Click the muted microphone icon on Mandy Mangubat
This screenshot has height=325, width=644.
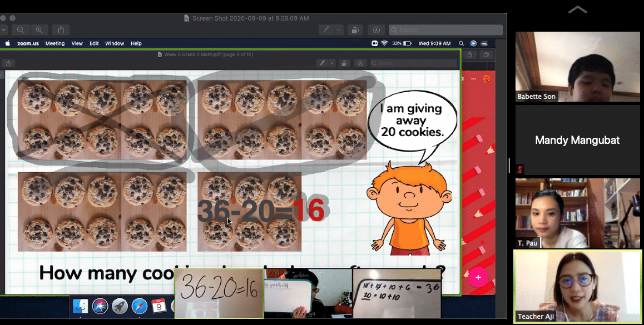pyautogui.click(x=520, y=169)
